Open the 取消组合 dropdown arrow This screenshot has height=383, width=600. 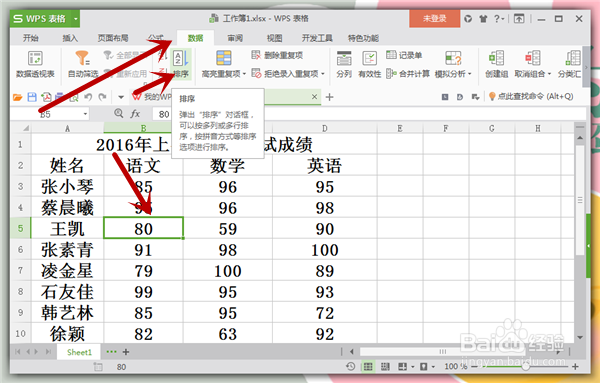click(x=549, y=74)
